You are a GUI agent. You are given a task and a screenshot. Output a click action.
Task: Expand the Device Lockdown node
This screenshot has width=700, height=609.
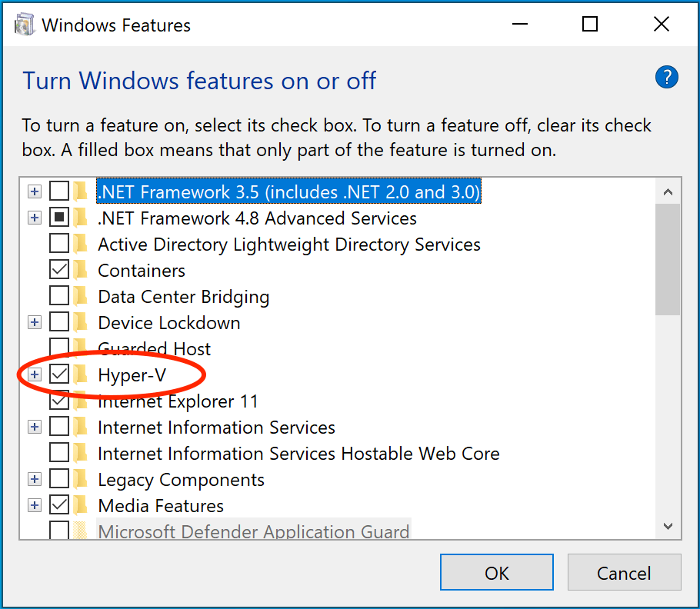click(x=34, y=322)
